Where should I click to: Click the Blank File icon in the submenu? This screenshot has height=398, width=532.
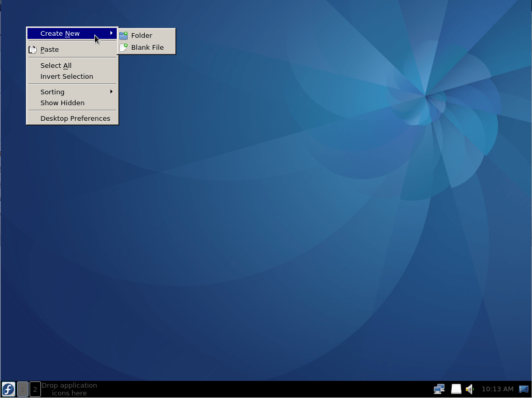click(x=124, y=47)
